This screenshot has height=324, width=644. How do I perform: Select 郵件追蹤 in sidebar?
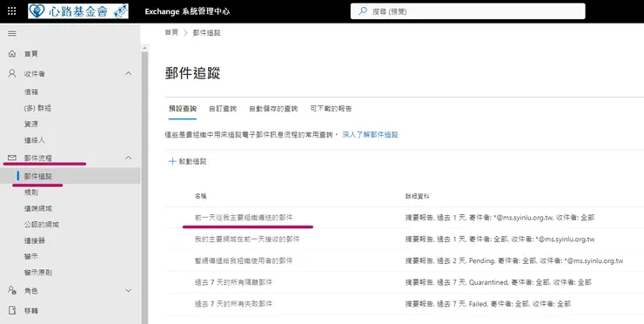[38, 177]
